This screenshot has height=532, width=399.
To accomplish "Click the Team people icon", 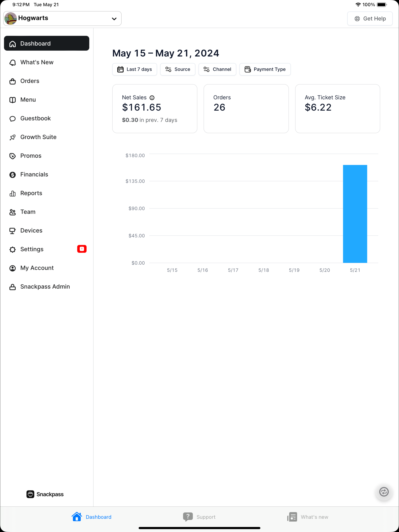I will (13, 212).
